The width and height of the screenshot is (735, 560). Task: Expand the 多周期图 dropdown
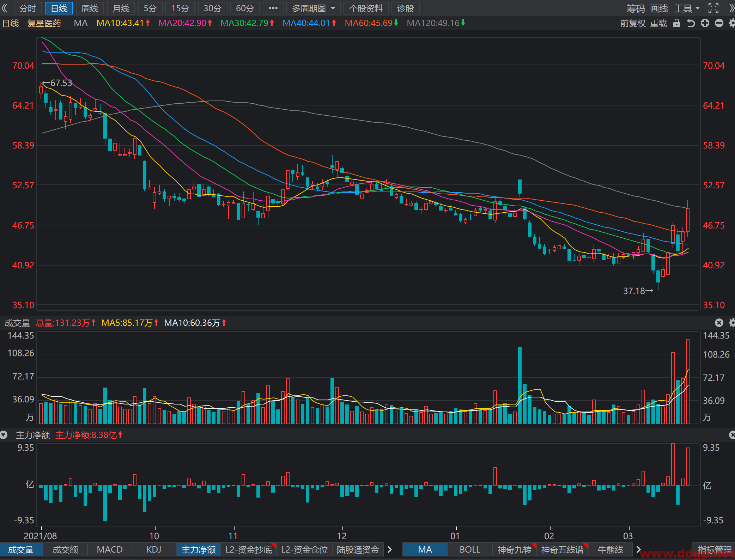click(x=313, y=8)
